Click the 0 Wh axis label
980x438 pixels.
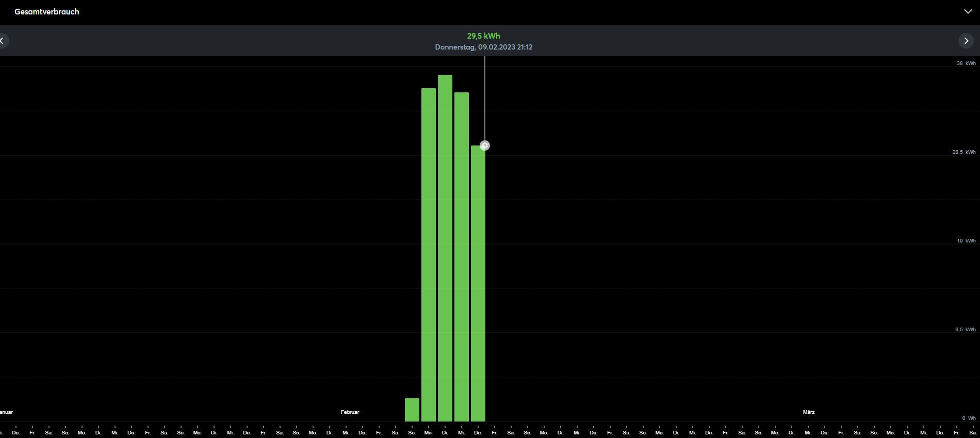[x=968, y=418]
